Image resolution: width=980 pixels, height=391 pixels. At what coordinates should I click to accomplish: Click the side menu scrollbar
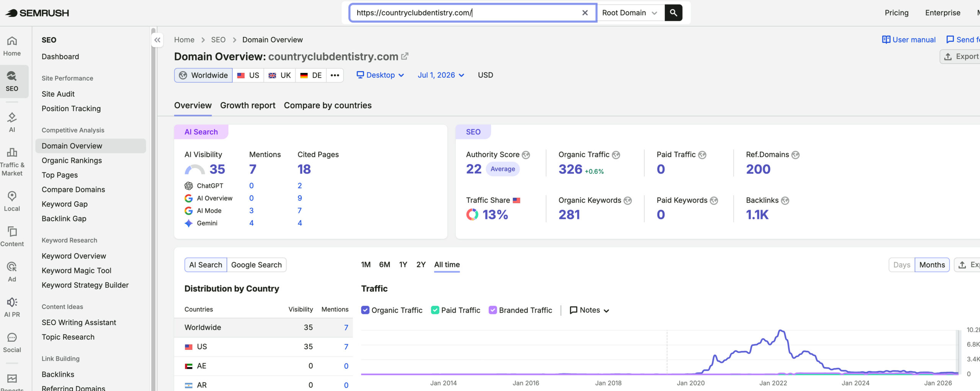(x=154, y=209)
